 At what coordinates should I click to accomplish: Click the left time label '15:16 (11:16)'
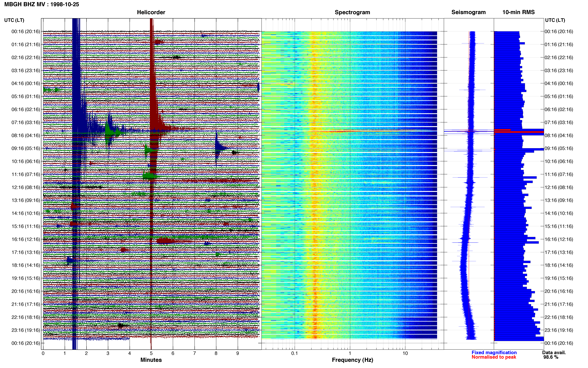(26, 226)
